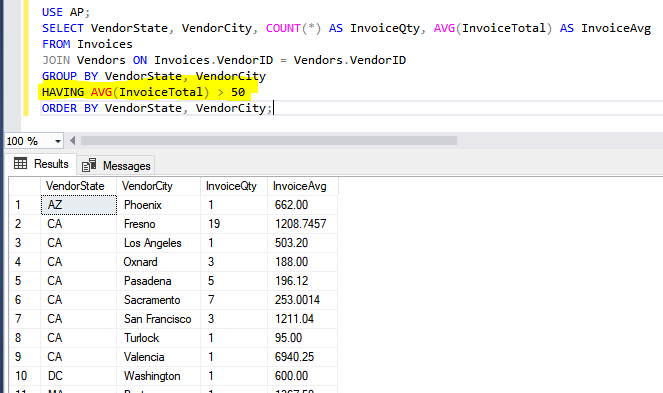Screen dimensions: 663x393
Task: Select row header number 10
Action: (25, 376)
